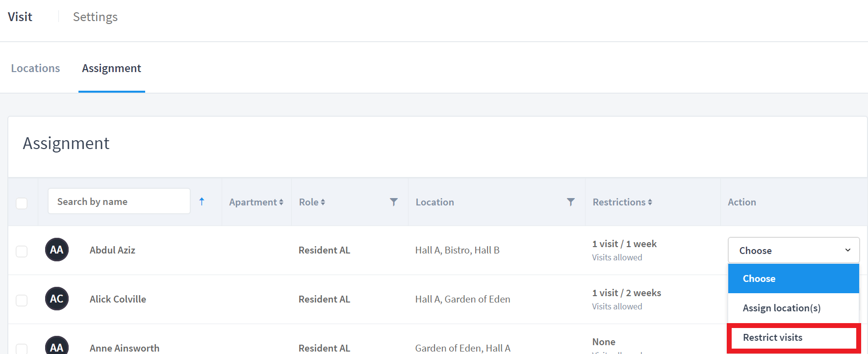The height and width of the screenshot is (354, 868).
Task: Click the name Anne Ainsworth
Action: tap(125, 348)
